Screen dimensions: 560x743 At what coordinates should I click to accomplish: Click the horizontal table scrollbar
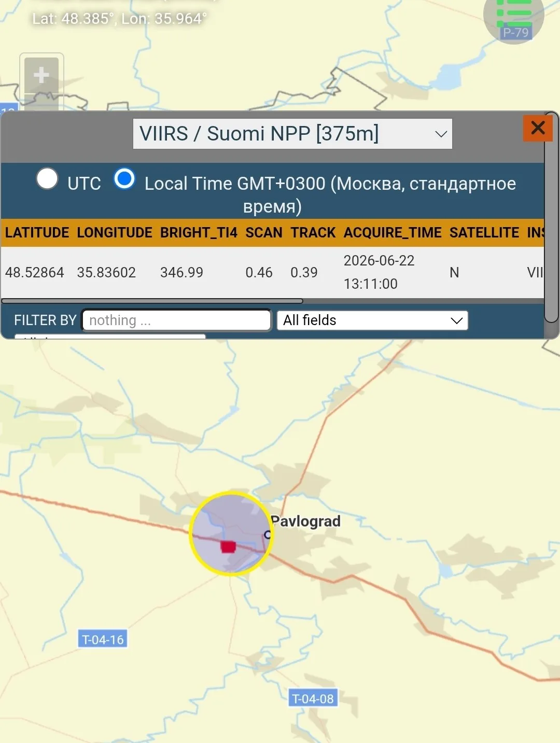(x=152, y=301)
